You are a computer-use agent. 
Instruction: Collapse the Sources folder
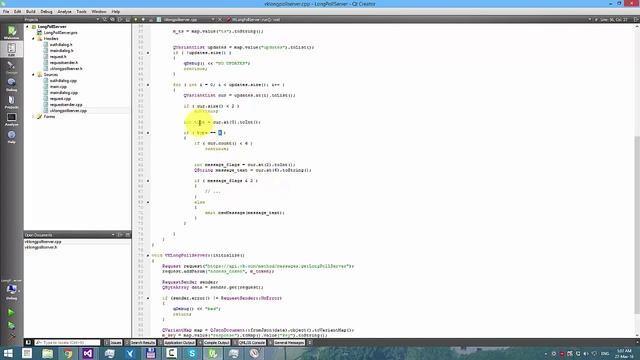tap(33, 75)
